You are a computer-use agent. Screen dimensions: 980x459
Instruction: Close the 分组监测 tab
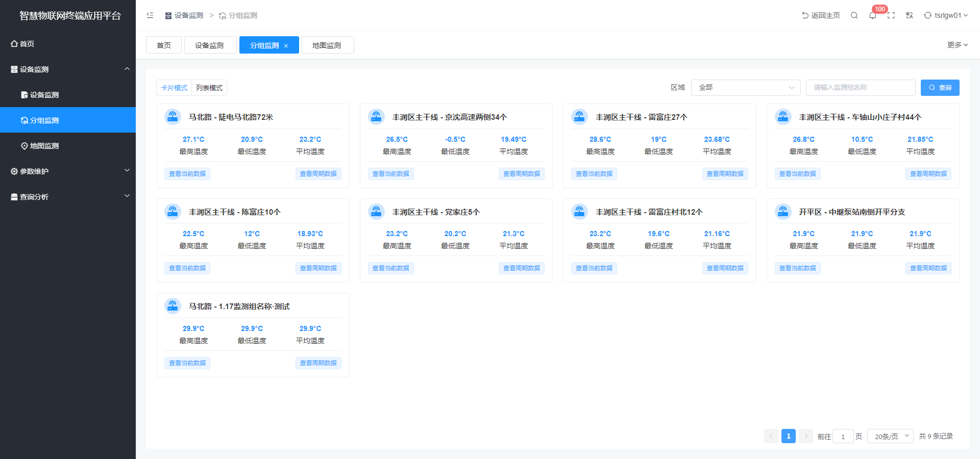tap(286, 46)
